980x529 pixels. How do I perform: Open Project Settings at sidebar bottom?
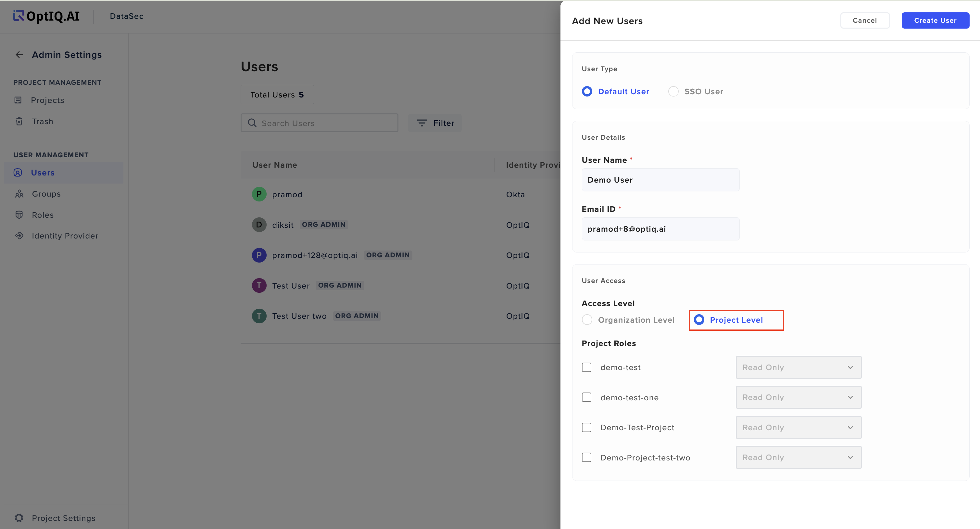tap(64, 518)
